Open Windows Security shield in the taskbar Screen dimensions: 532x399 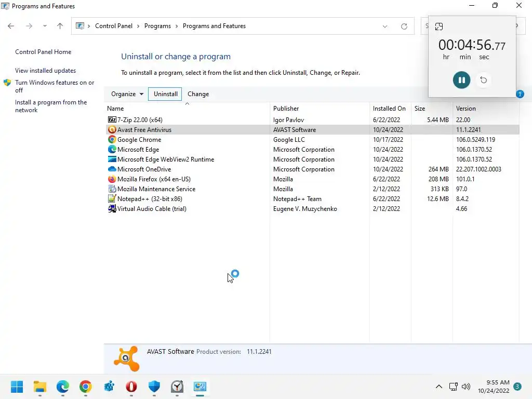(x=154, y=387)
